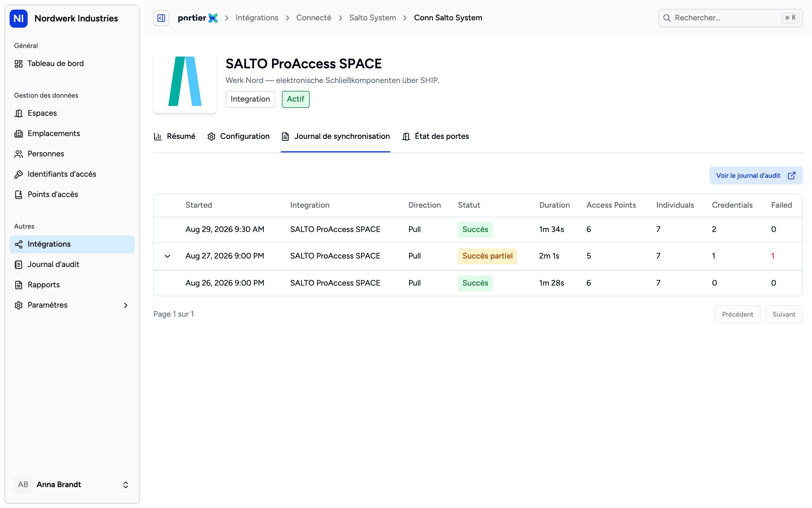Focus the Rechercher search field

tap(731, 18)
